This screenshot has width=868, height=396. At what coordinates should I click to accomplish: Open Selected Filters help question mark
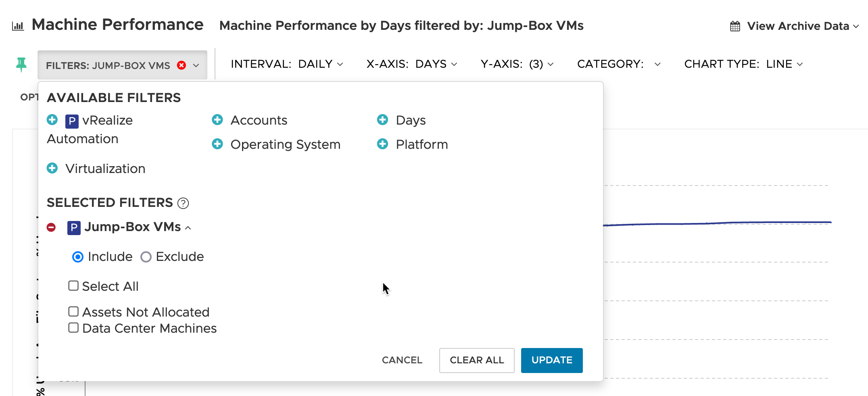coord(183,203)
